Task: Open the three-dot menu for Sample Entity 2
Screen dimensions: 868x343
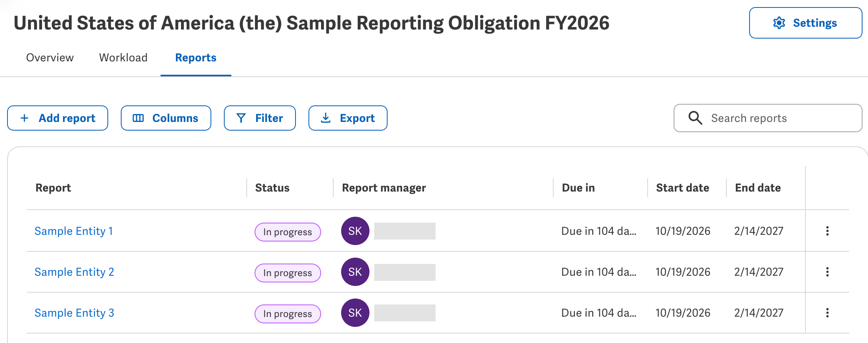Action: coord(827,272)
